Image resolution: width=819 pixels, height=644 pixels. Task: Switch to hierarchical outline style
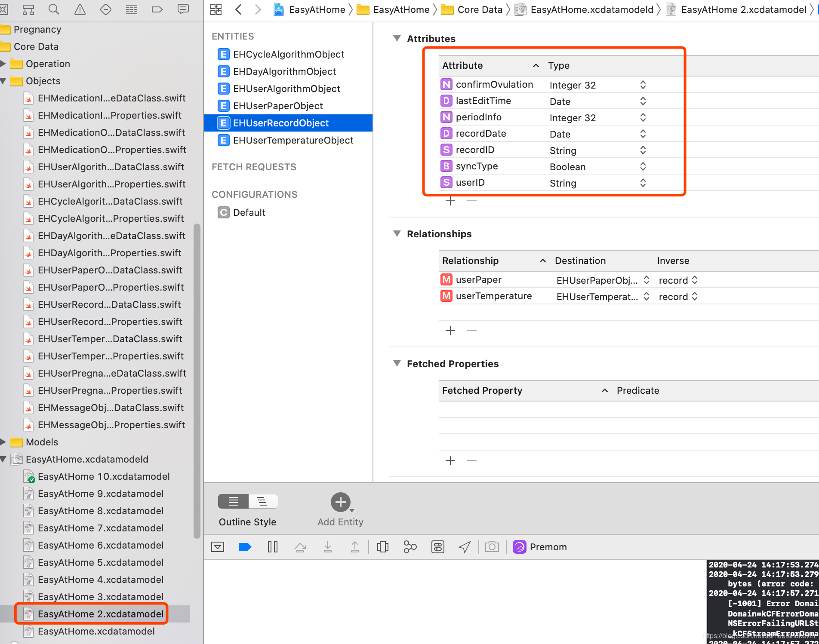pyautogui.click(x=262, y=501)
